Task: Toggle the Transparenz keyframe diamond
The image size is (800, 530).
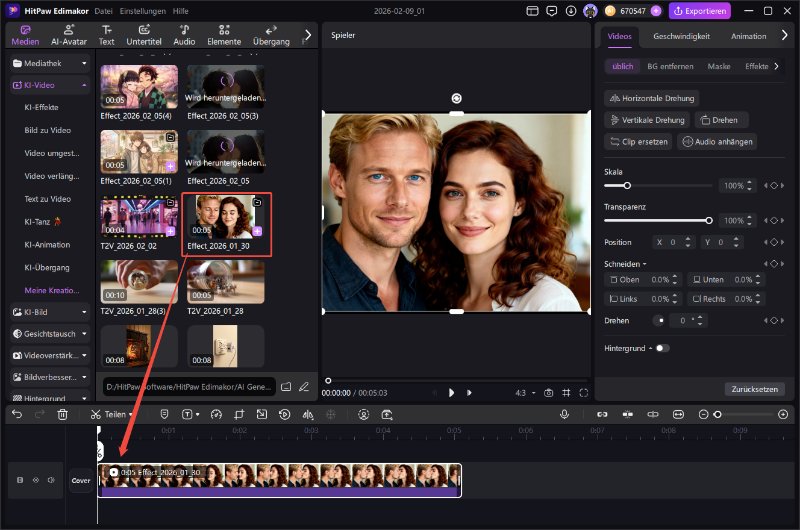Action: pyautogui.click(x=774, y=220)
